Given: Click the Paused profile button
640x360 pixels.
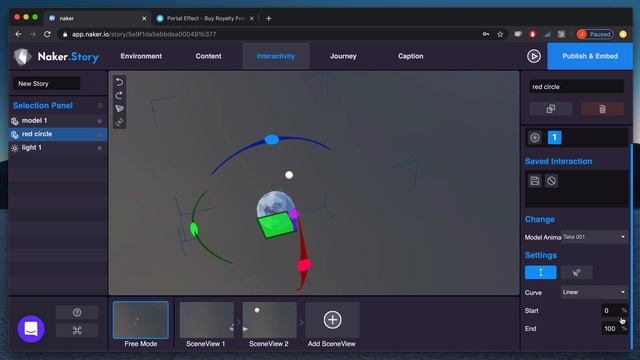Looking at the screenshot, I should 595,34.
